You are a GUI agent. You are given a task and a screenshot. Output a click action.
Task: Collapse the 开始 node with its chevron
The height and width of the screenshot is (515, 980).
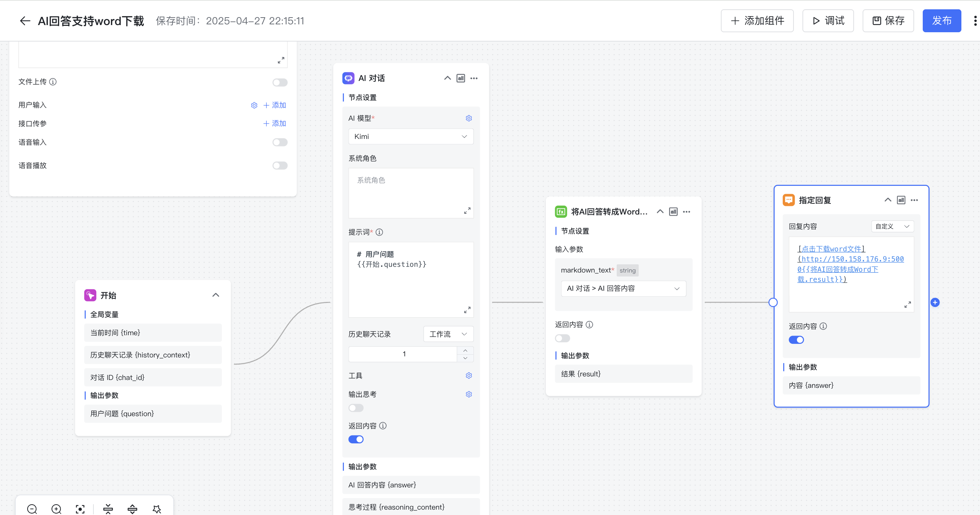coord(216,295)
